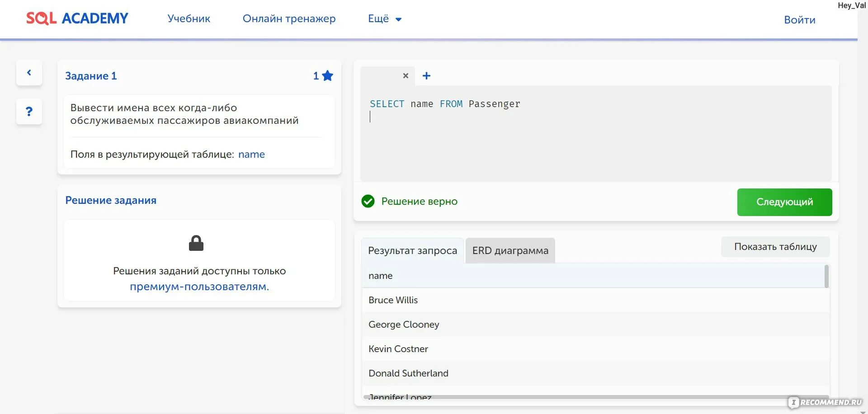This screenshot has height=414, width=868.
Task: Click the results horizontal scrollbar
Action: click(588, 397)
